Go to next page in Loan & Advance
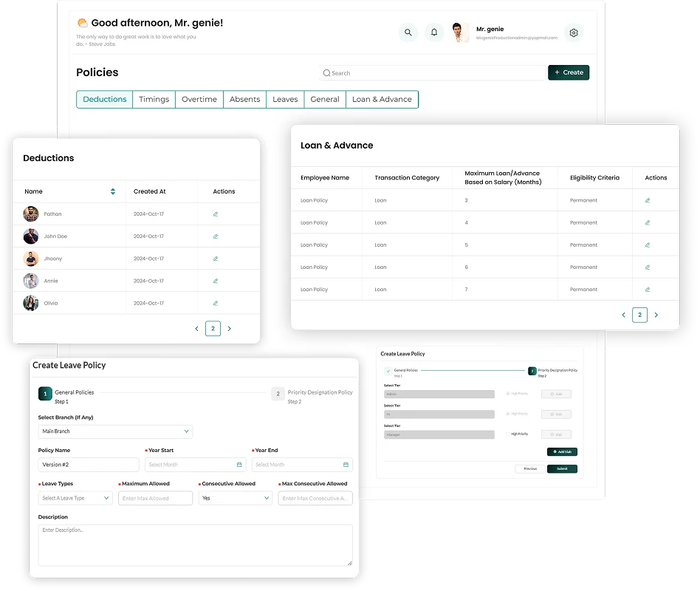This screenshot has height=591, width=700. pos(656,315)
